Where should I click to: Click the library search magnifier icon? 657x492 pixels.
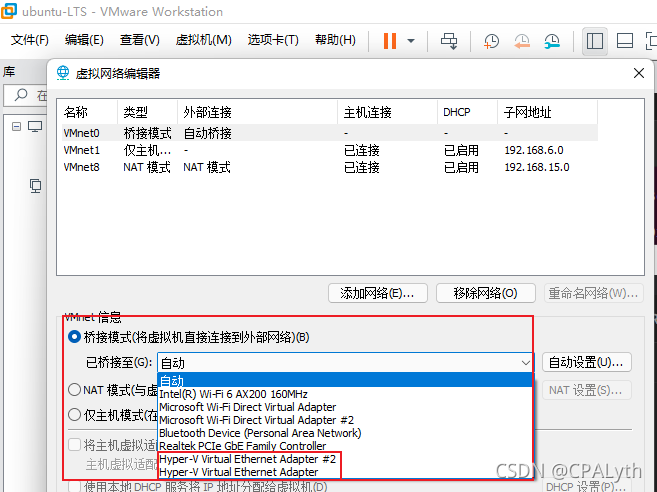point(21,96)
